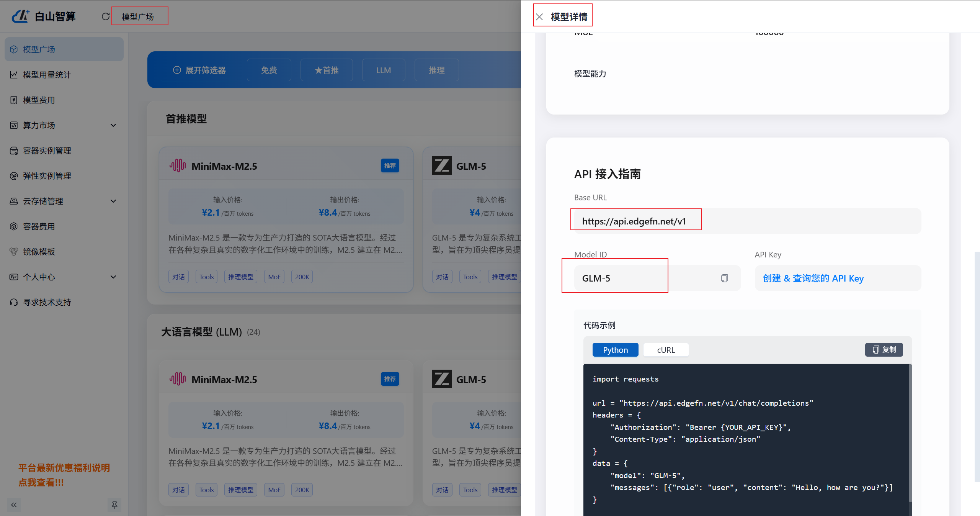Click 200K tag on 首推模型 MiniMax-M2.5 card

tap(302, 277)
